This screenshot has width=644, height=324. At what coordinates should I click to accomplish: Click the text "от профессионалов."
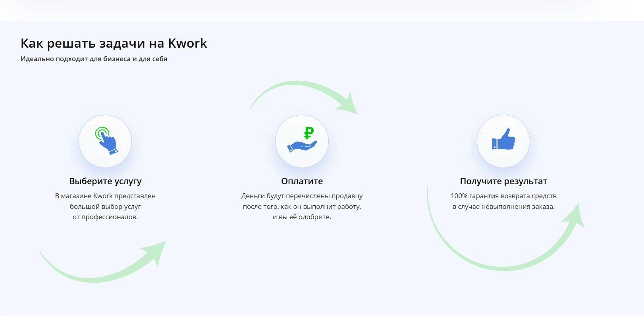105,217
